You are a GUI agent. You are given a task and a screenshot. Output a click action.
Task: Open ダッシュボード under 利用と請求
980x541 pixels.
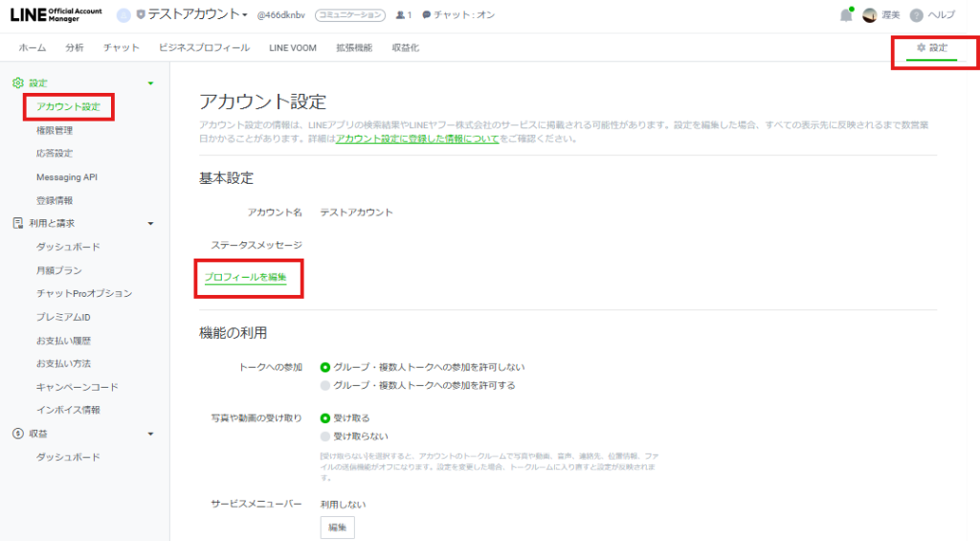coord(68,247)
